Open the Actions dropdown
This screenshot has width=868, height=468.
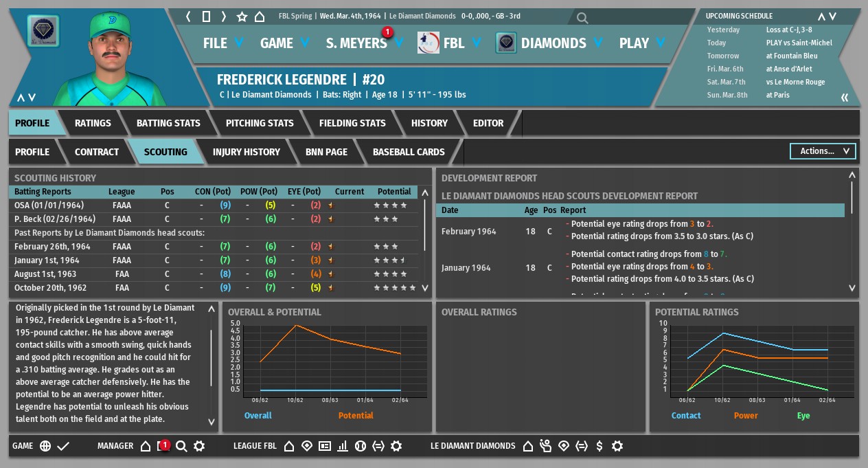point(823,151)
